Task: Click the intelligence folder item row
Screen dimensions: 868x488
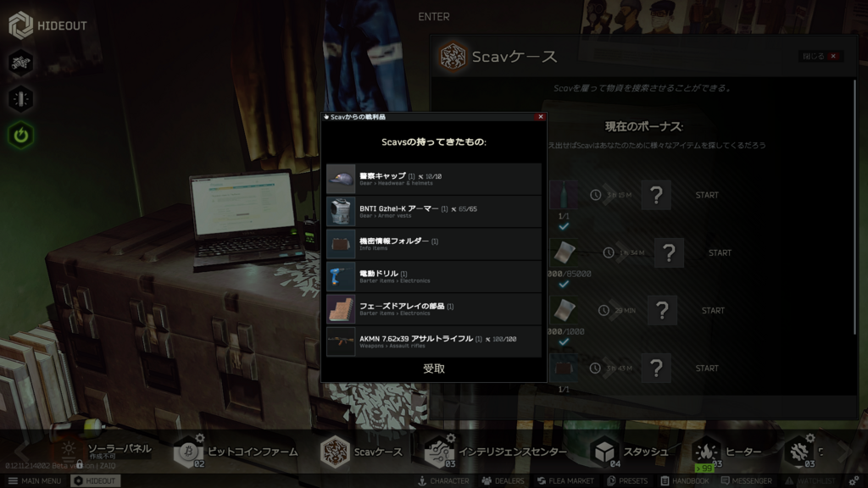Action: pyautogui.click(x=433, y=244)
